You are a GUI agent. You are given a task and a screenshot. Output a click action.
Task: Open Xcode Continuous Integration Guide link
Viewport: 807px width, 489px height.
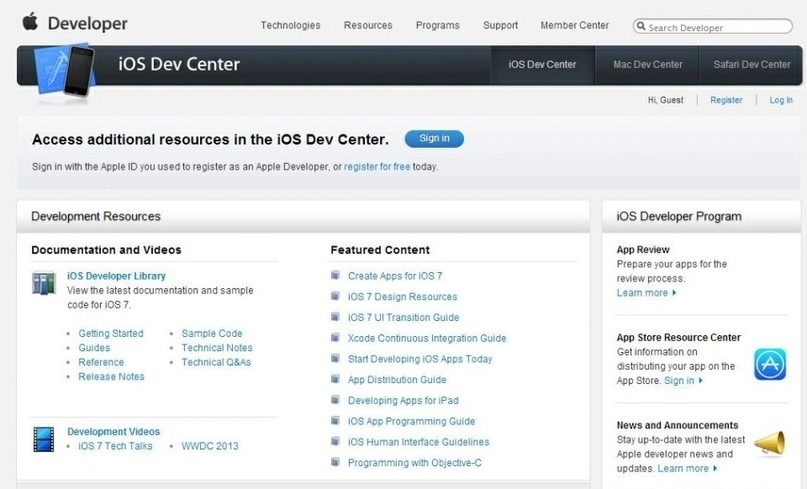(x=427, y=338)
